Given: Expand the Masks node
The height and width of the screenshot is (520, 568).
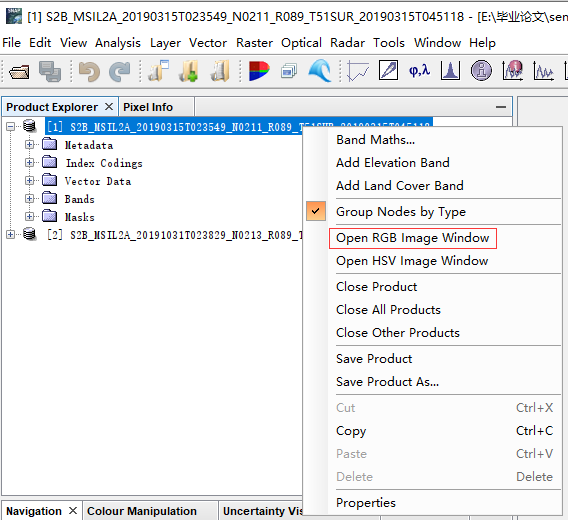Looking at the screenshot, I should pos(30,216).
